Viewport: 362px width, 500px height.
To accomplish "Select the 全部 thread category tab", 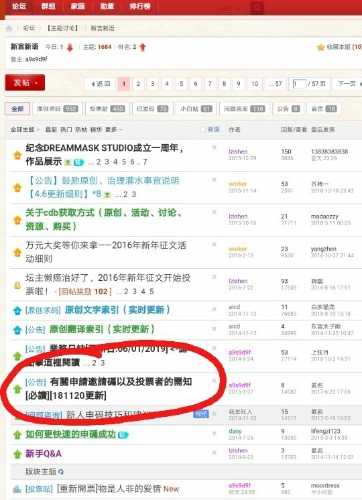I will pos(17,109).
